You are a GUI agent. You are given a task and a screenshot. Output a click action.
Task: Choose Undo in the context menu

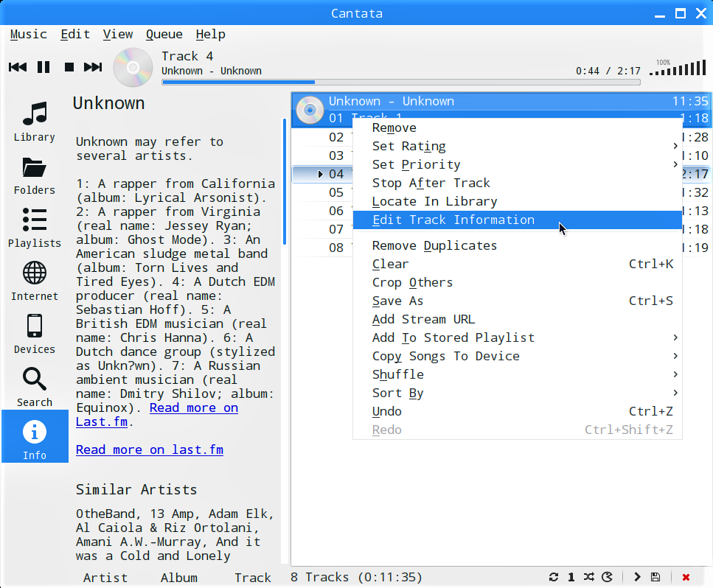click(x=518, y=411)
